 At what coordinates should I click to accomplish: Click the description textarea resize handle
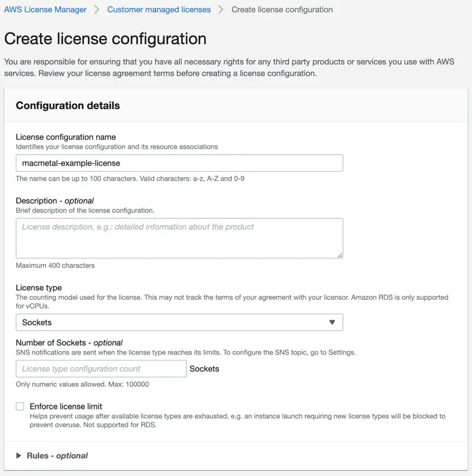tap(340, 255)
